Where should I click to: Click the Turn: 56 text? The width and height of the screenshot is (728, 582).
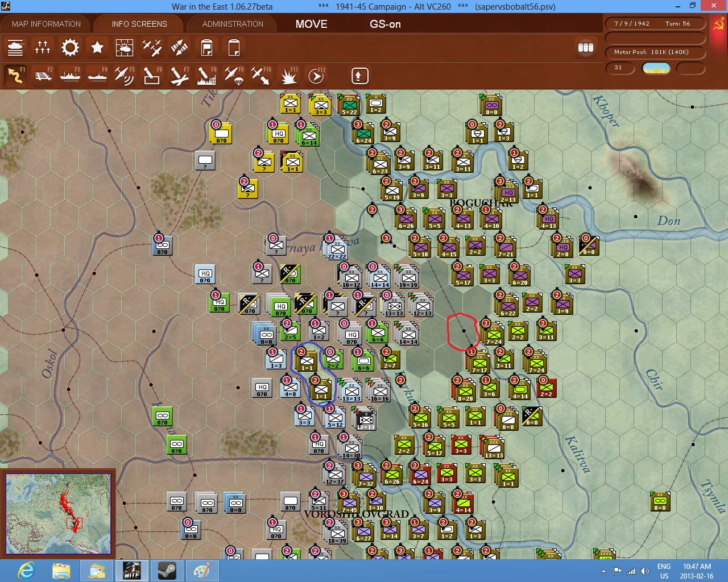coord(677,24)
